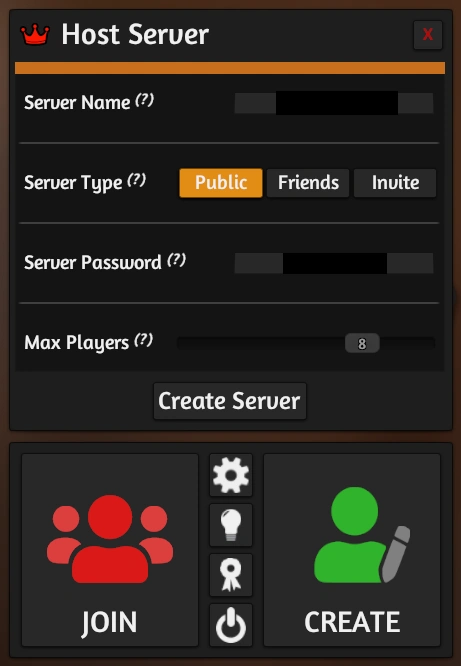Click the green person CREATE icon
The height and width of the screenshot is (666, 461).
[362, 535]
